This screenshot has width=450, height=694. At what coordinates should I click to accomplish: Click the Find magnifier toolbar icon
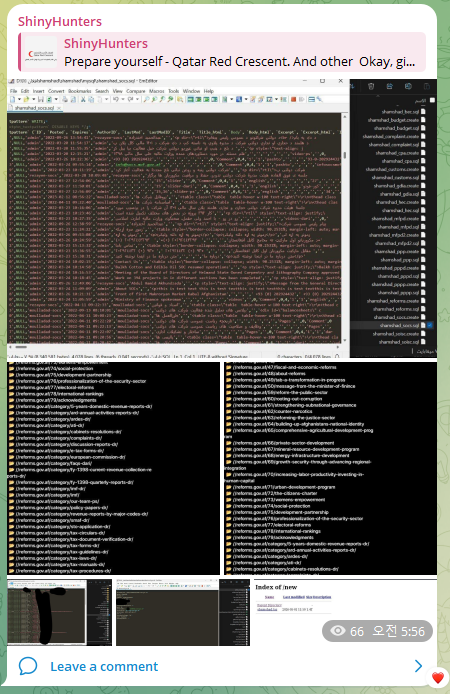click(x=146, y=100)
